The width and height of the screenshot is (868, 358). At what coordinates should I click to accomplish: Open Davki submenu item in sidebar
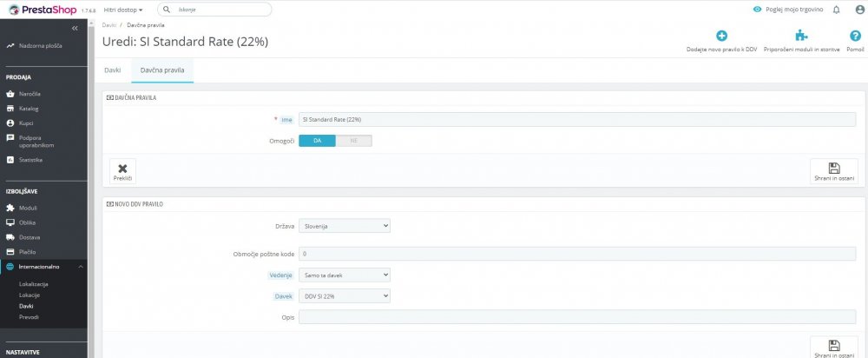point(25,306)
